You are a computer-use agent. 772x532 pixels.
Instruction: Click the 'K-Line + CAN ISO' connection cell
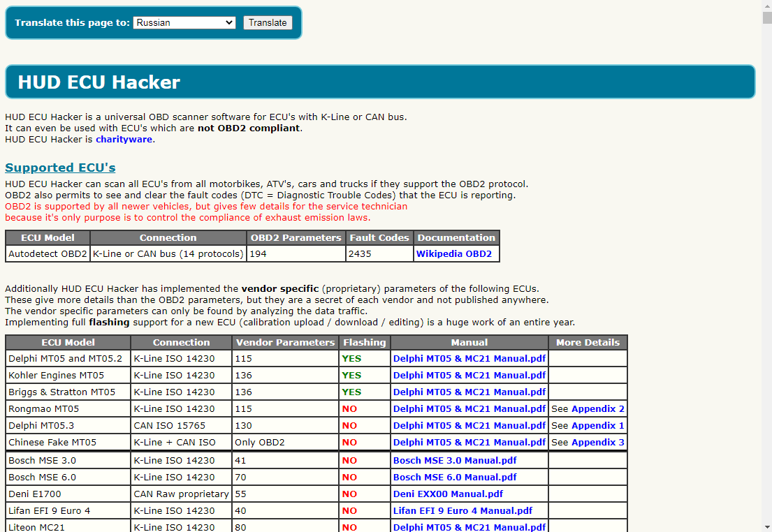click(x=181, y=443)
